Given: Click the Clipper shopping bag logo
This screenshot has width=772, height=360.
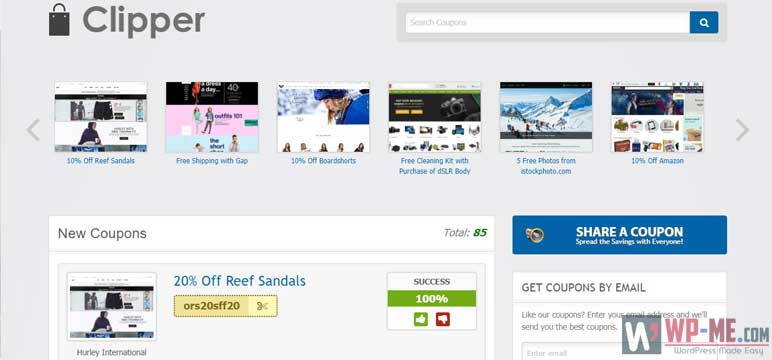Looking at the screenshot, I should coord(59,20).
